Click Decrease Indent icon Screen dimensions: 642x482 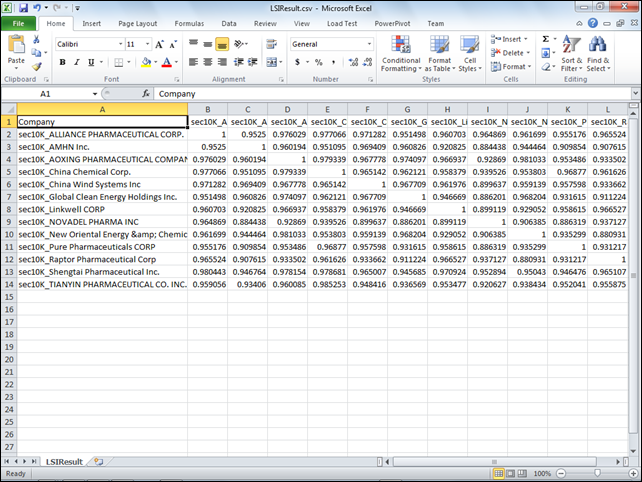pyautogui.click(x=238, y=62)
